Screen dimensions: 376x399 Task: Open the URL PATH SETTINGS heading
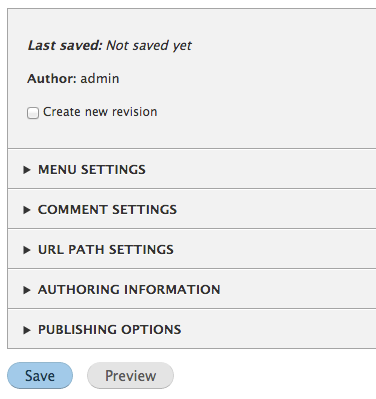pos(106,250)
